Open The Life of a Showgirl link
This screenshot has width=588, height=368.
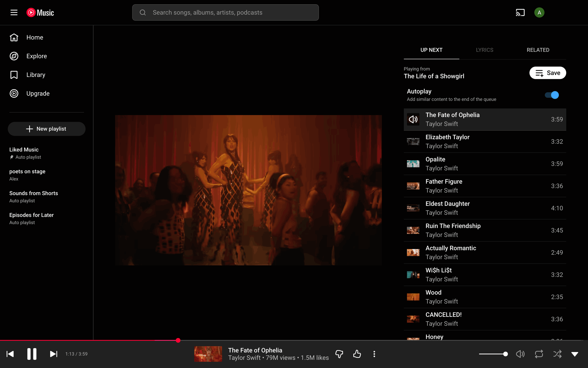(434, 76)
